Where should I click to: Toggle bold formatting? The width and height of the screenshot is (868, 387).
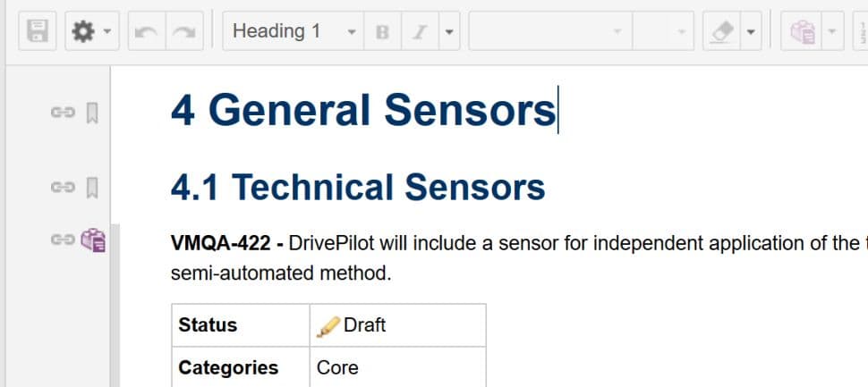point(383,32)
